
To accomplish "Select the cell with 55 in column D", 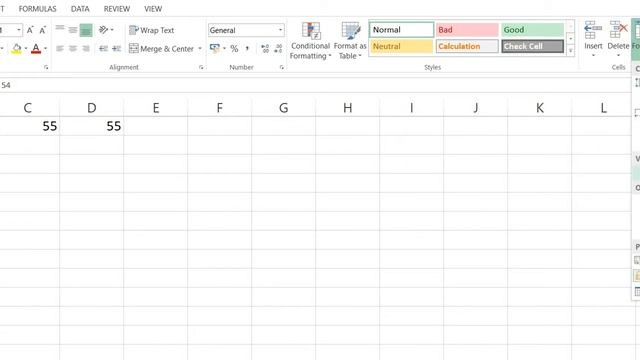I will (92, 126).
